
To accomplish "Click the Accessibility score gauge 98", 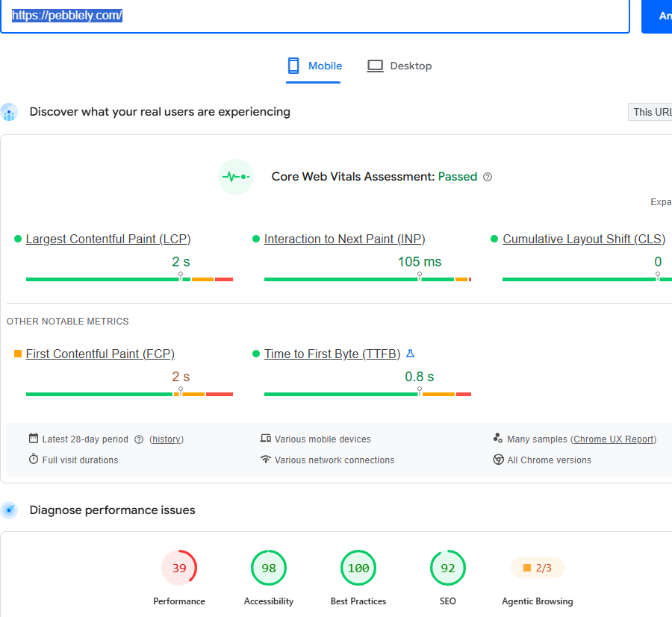I will click(269, 569).
